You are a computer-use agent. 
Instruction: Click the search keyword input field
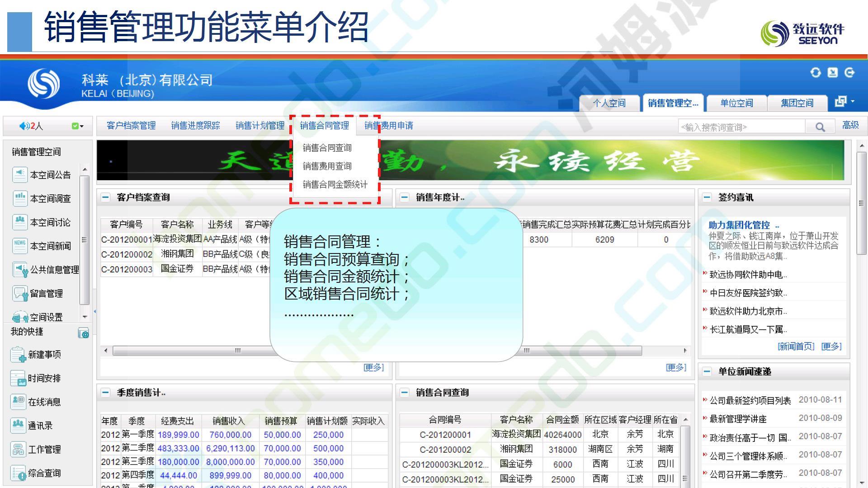pyautogui.click(x=741, y=127)
